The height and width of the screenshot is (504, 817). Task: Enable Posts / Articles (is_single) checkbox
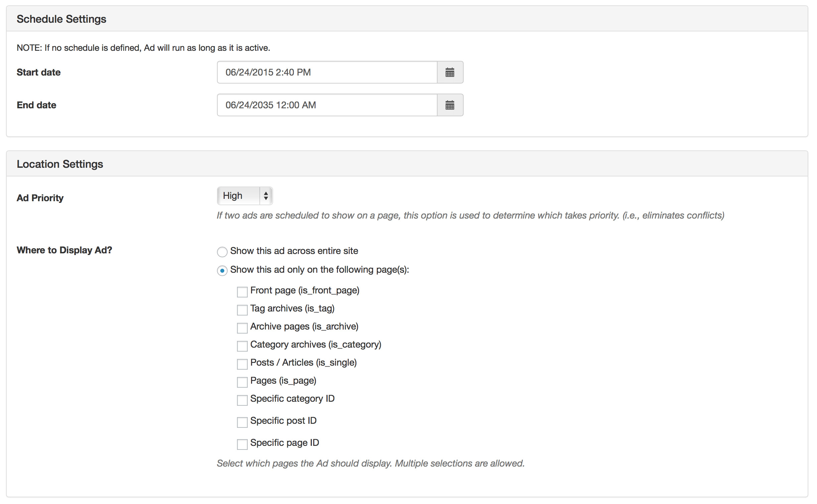click(242, 364)
